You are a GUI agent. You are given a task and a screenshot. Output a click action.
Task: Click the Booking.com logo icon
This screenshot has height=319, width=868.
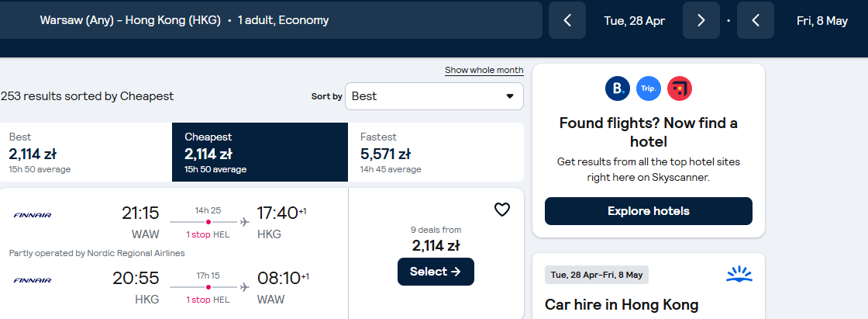617,88
